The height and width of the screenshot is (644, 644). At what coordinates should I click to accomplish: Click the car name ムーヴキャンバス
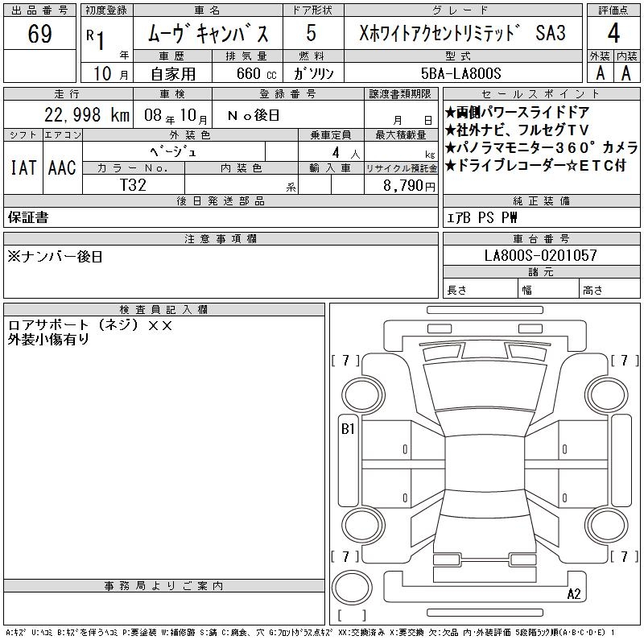click(x=208, y=33)
